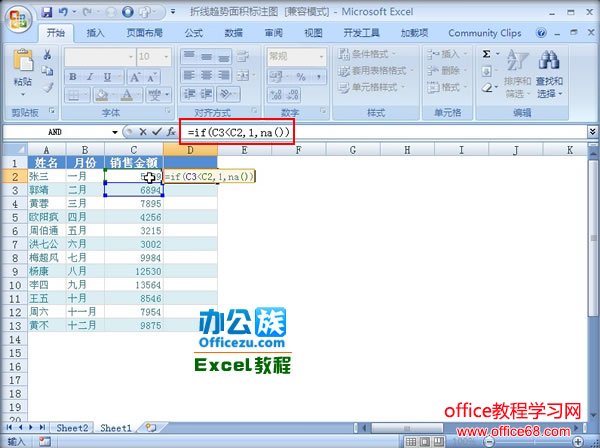This screenshot has height=448, width=600.
Task: Switch to the 页面布局 ribbon tab
Action: [145, 33]
